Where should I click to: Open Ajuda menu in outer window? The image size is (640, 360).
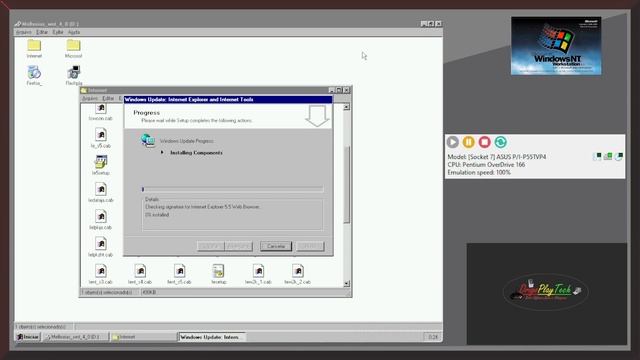[74, 32]
